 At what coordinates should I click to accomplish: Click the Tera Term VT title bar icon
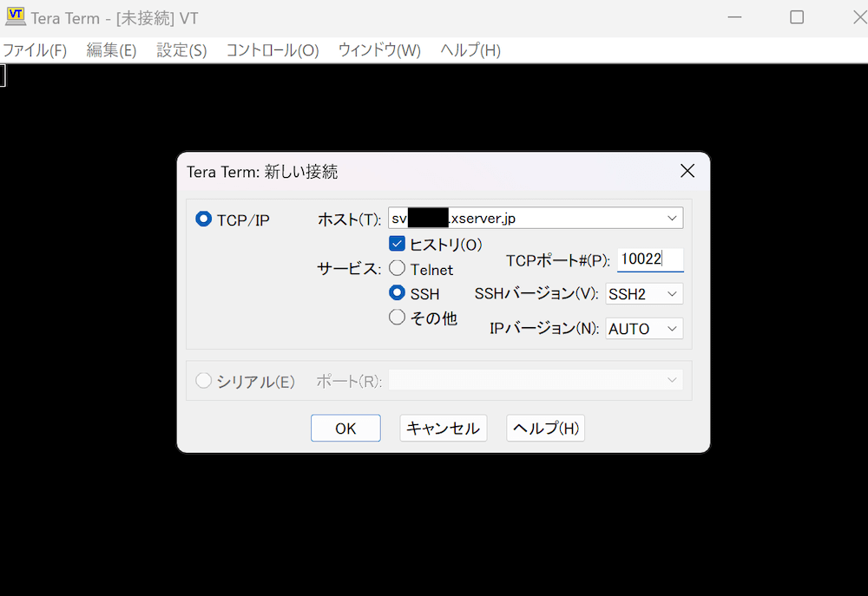(16, 16)
